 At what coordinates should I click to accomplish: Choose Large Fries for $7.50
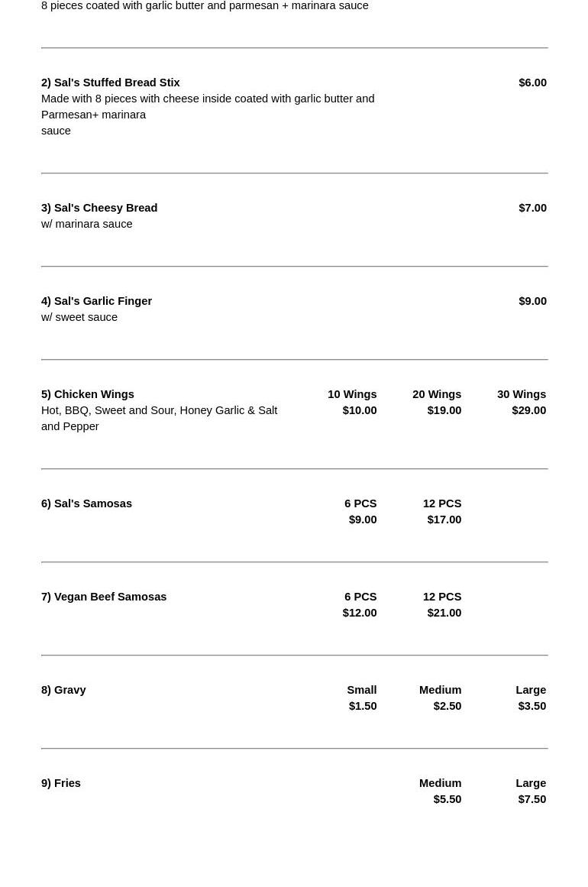(x=531, y=792)
